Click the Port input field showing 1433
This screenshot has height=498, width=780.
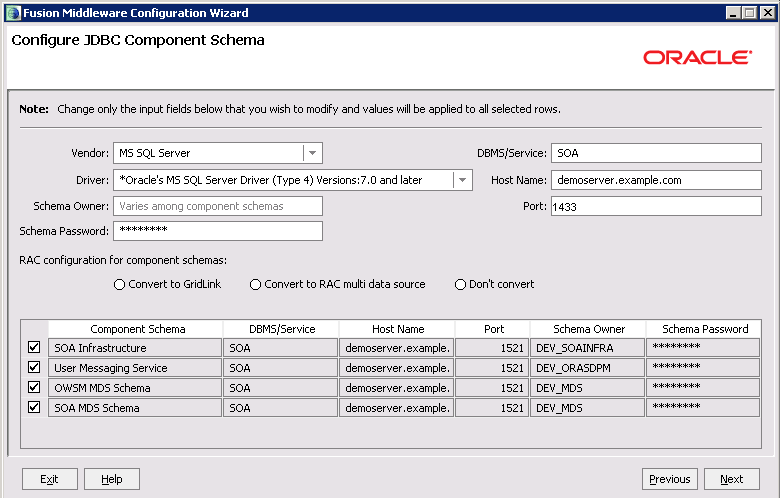(656, 206)
